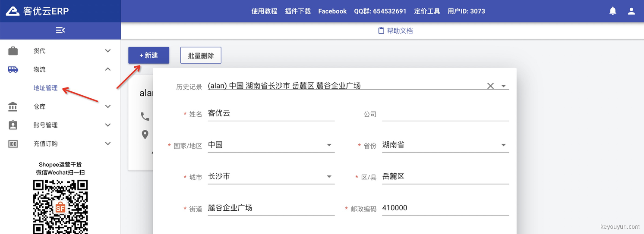The width and height of the screenshot is (644, 234).
Task: Click the 历史记录 field with the alan address
Action: tap(358, 86)
